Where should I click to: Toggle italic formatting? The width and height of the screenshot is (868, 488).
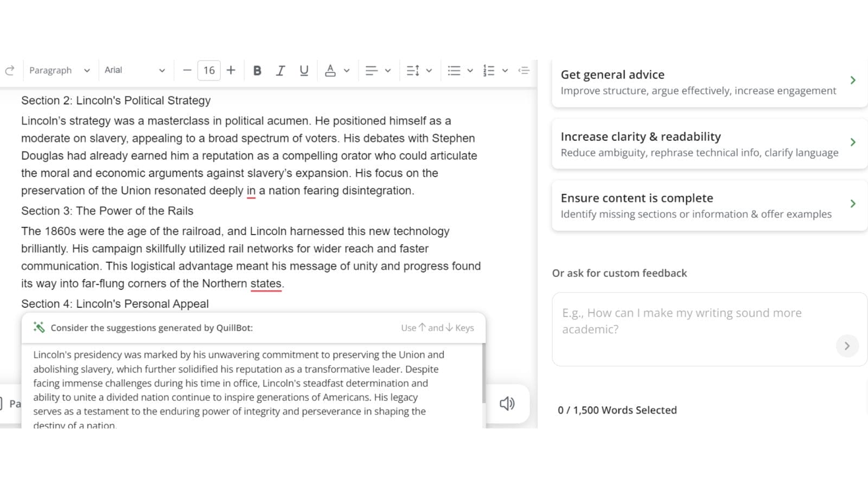[x=280, y=70]
